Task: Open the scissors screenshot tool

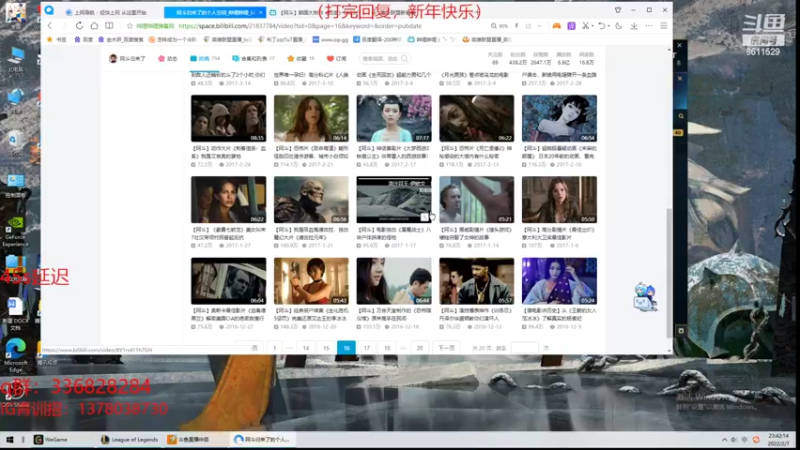Action: point(585,26)
